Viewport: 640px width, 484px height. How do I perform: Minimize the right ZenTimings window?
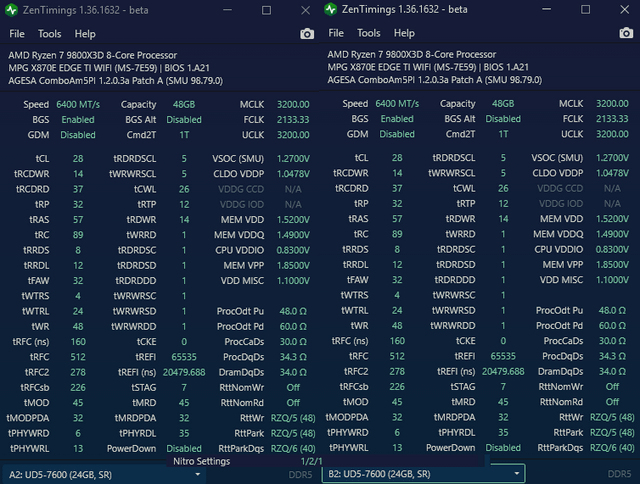(x=547, y=9)
